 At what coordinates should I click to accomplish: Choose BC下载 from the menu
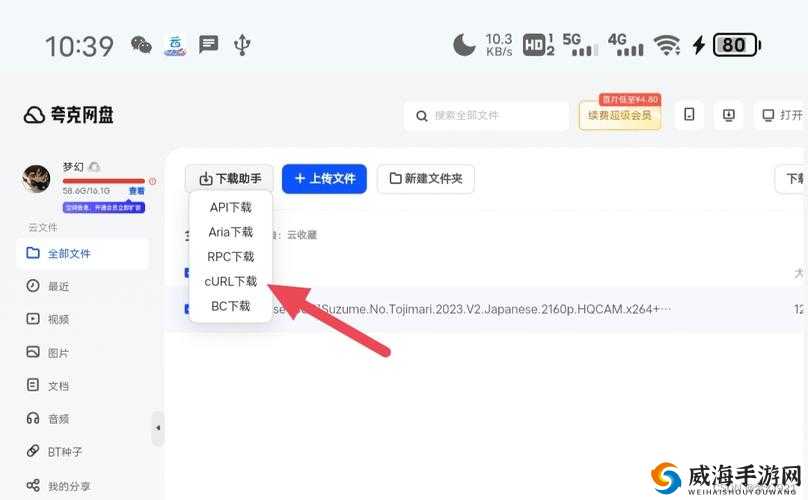point(230,306)
